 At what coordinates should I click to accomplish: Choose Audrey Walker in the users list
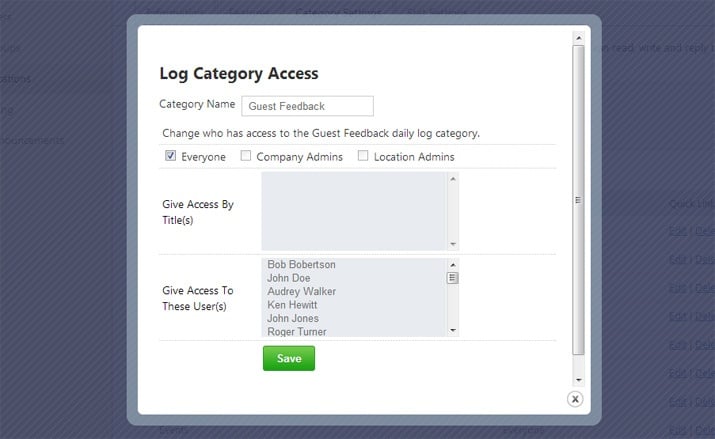click(x=302, y=292)
